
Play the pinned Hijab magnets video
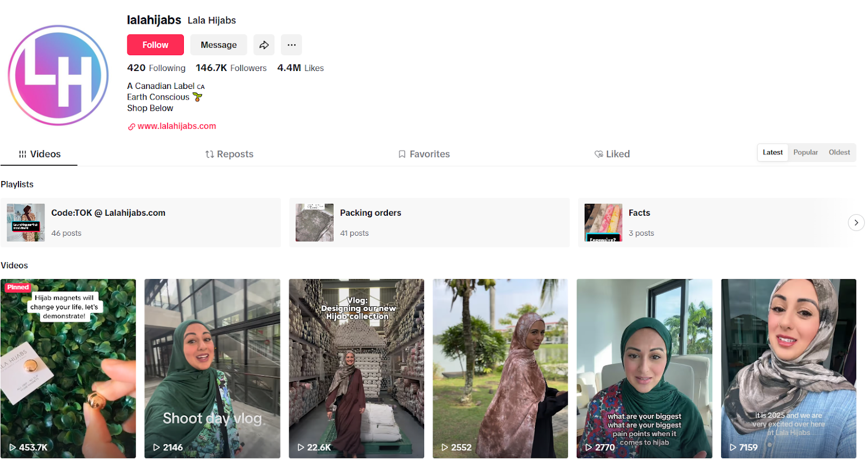68,369
